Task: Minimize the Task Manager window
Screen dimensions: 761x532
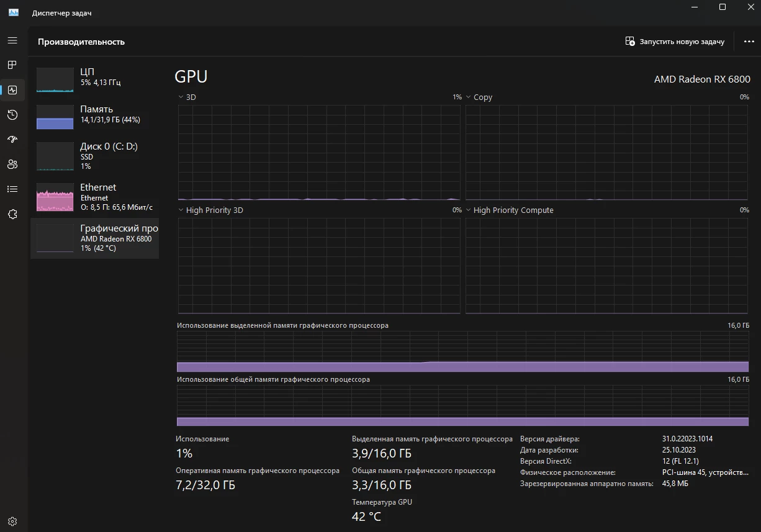Action: [694, 7]
